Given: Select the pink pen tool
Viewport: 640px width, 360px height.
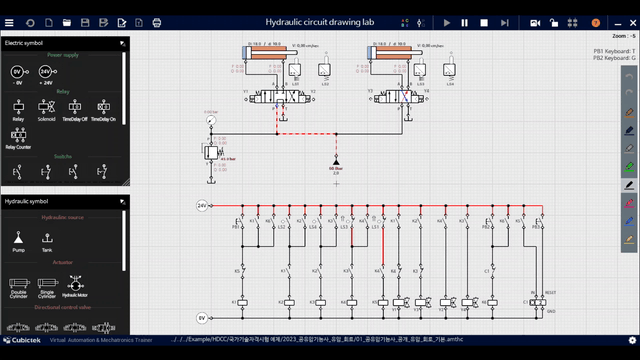Looking at the screenshot, I should [629, 203].
